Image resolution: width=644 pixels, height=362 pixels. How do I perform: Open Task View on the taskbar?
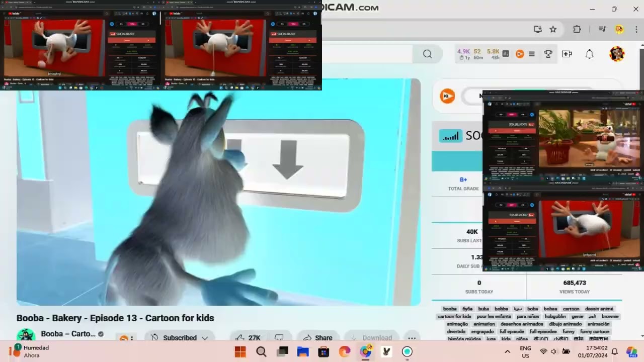pos(282,351)
